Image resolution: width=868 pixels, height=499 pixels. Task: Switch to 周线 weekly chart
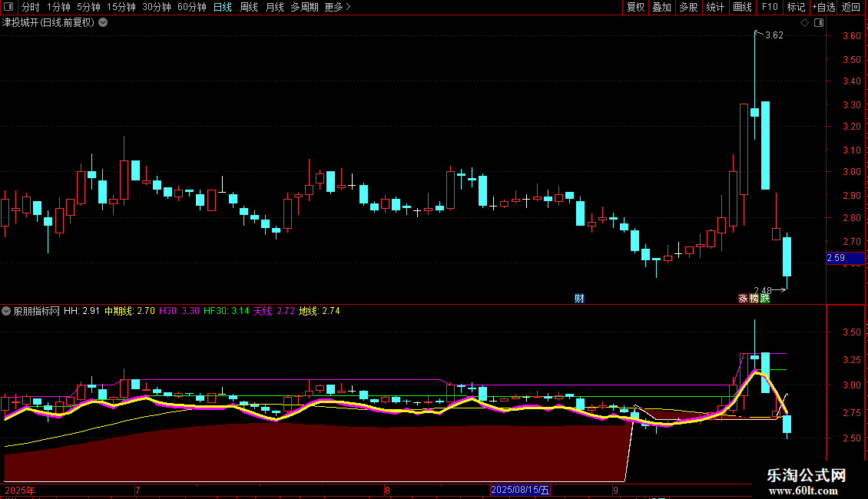[x=249, y=7]
